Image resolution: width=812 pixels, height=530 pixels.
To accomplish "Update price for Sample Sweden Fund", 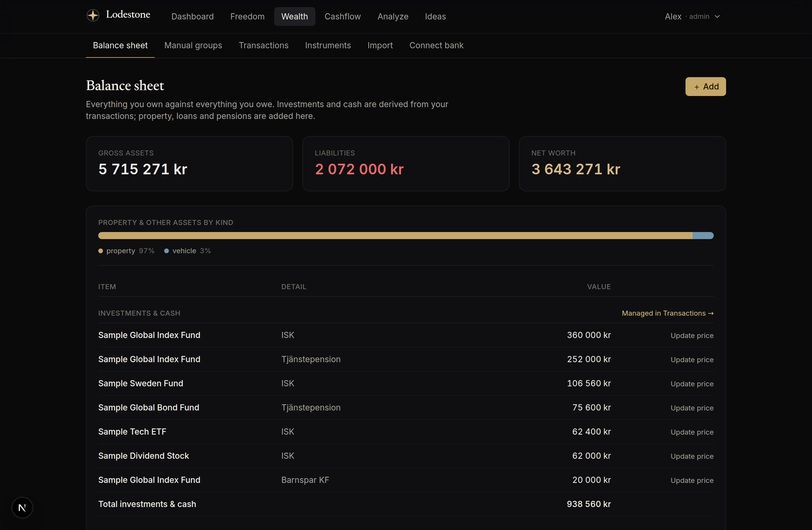I will coord(692,384).
